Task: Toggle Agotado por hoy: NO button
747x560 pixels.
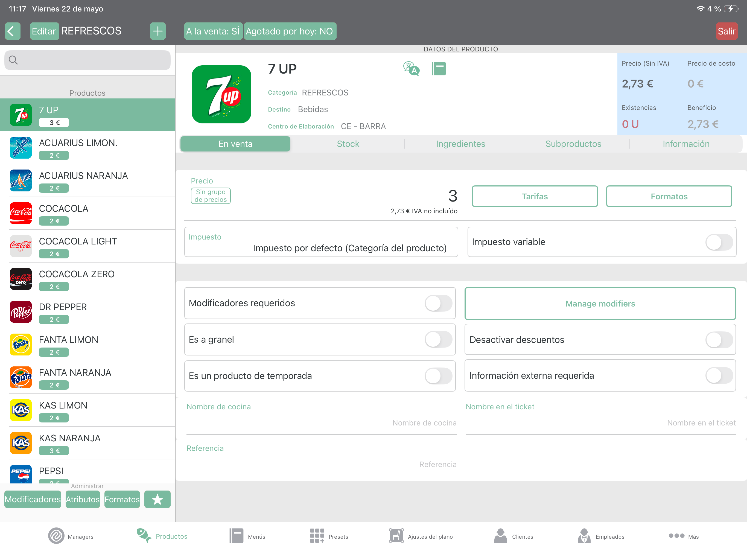Action: coord(290,31)
